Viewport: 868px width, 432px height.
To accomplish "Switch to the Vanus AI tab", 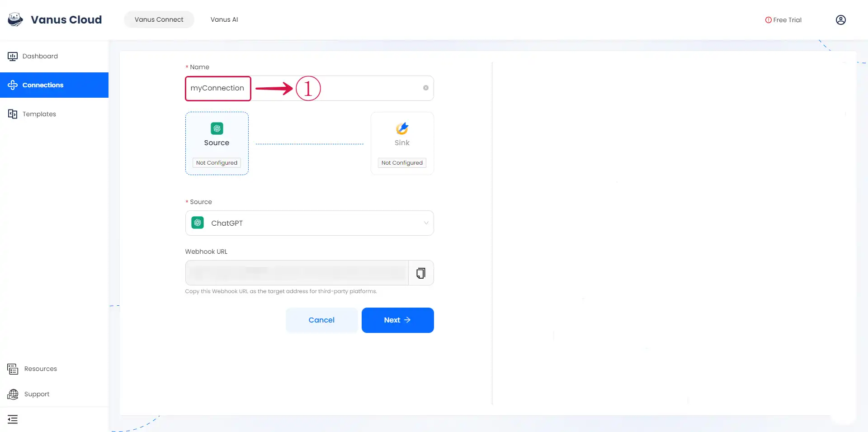I will [x=224, y=19].
